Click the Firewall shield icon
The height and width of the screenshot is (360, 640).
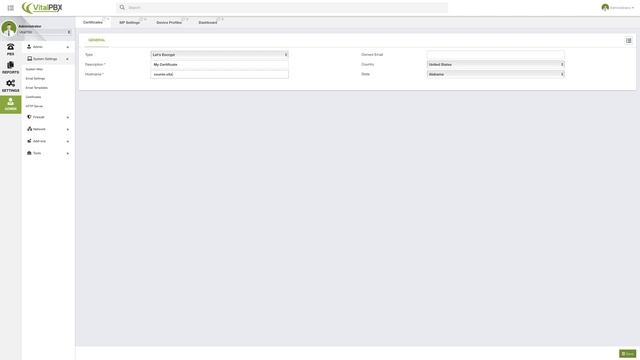(x=29, y=117)
